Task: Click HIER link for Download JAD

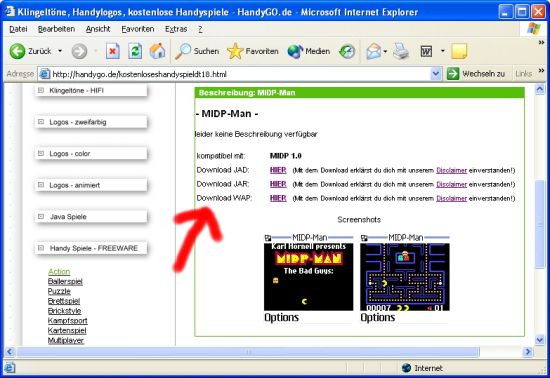Action: click(x=278, y=170)
